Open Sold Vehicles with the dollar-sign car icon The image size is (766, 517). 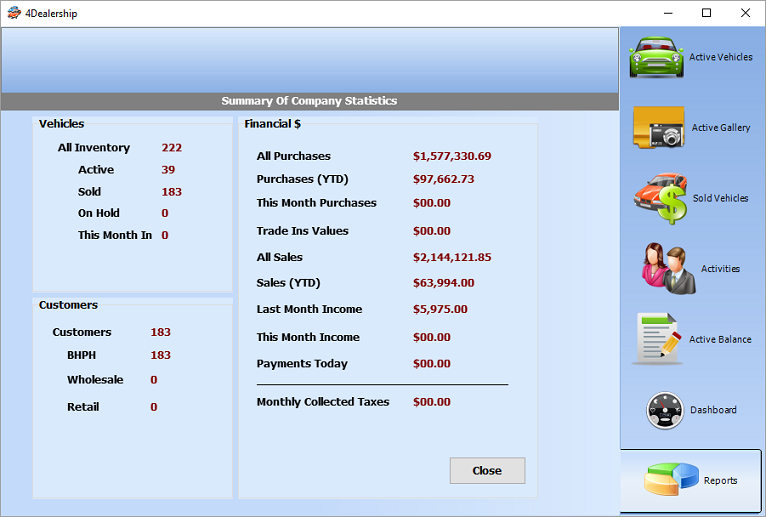[659, 198]
